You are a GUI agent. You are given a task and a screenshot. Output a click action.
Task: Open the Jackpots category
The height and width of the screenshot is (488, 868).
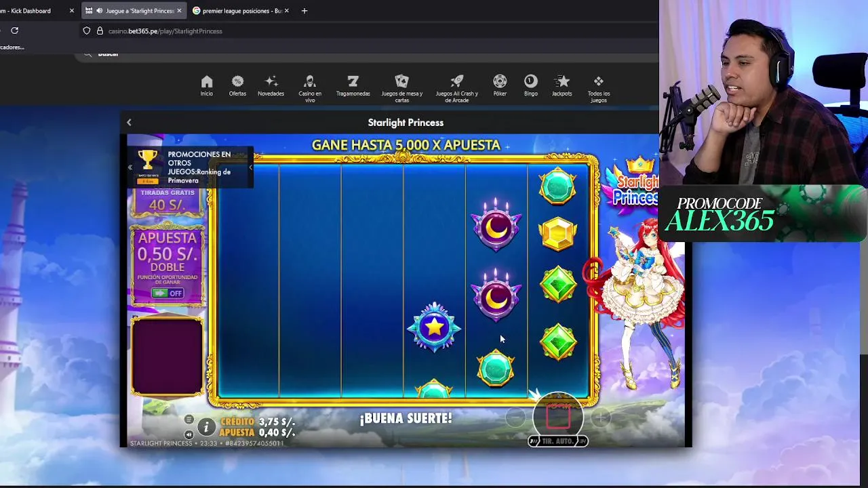562,85
